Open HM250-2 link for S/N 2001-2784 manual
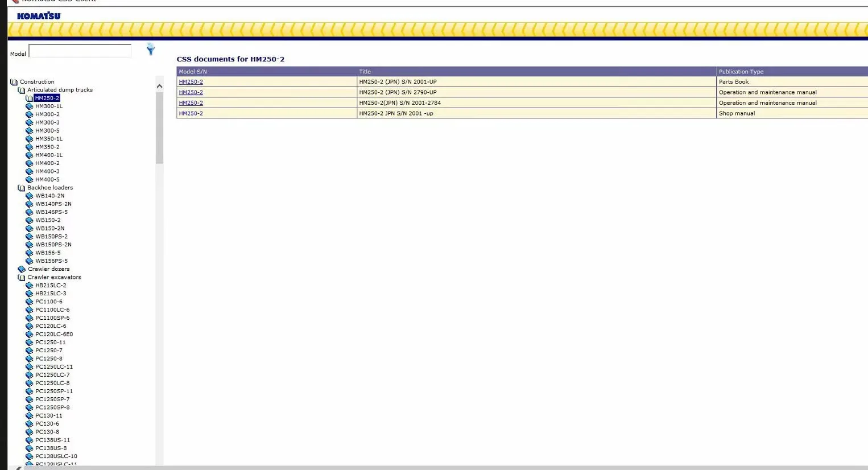 [x=191, y=103]
